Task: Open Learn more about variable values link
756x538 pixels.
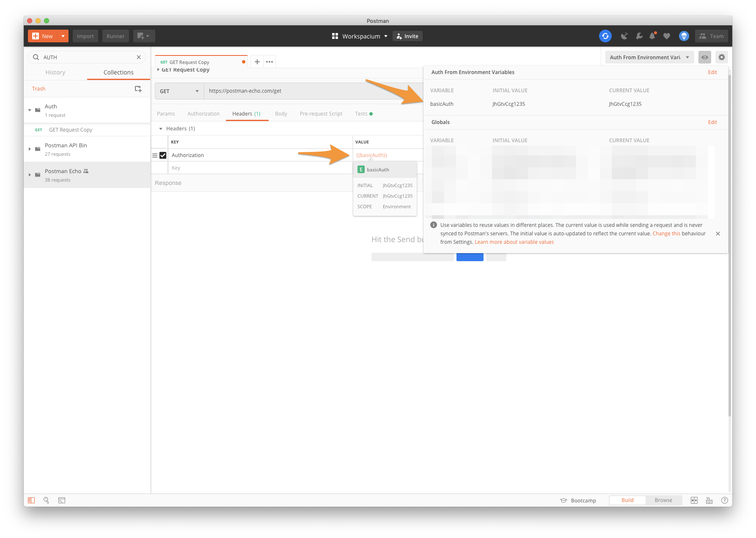Action: click(x=514, y=242)
